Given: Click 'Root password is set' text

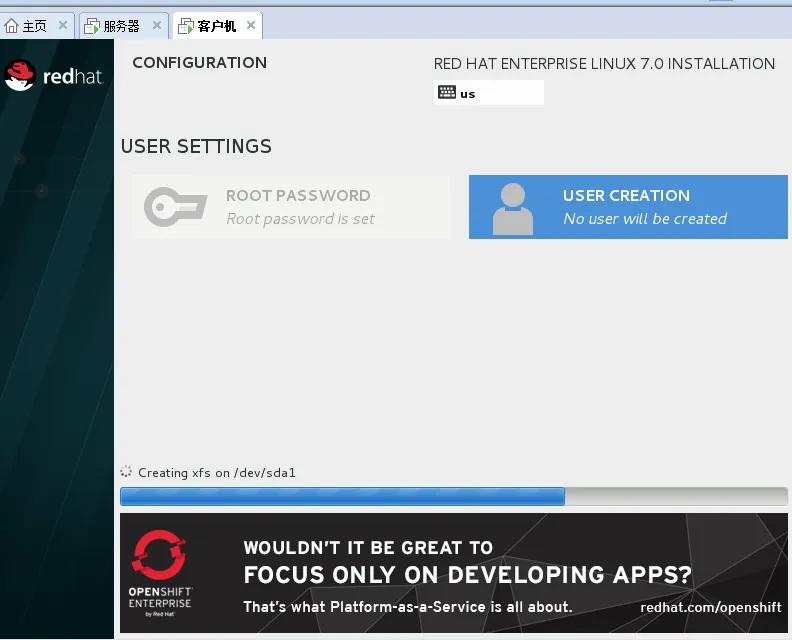Looking at the screenshot, I should coord(300,219).
